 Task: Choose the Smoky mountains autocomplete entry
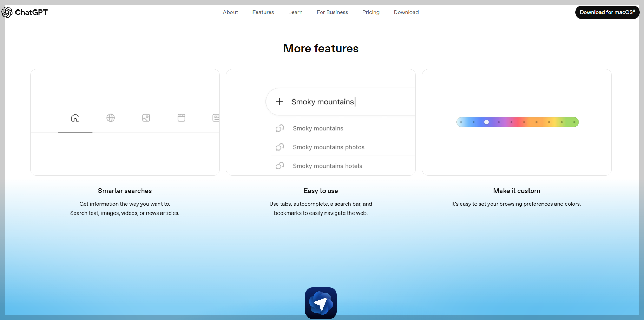pos(318,128)
